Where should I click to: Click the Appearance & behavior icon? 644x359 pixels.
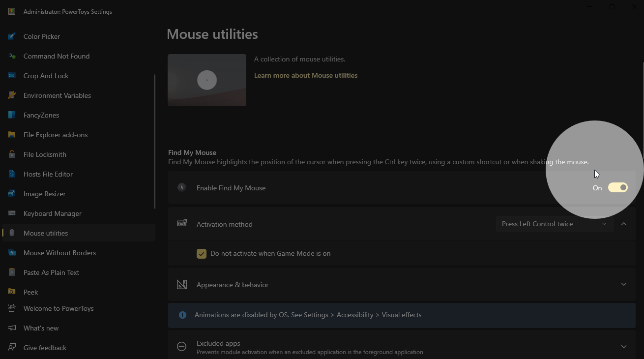pyautogui.click(x=182, y=284)
